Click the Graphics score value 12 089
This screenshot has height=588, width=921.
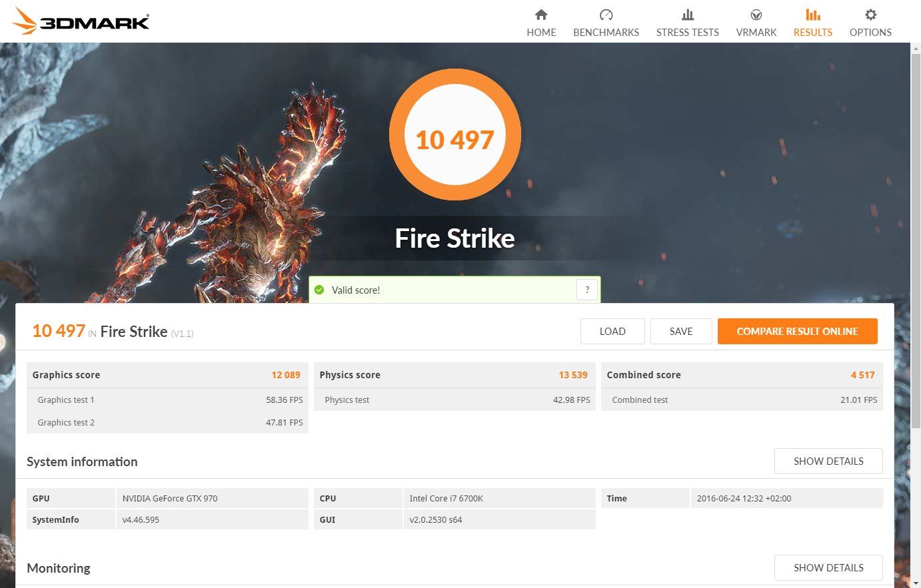point(286,375)
